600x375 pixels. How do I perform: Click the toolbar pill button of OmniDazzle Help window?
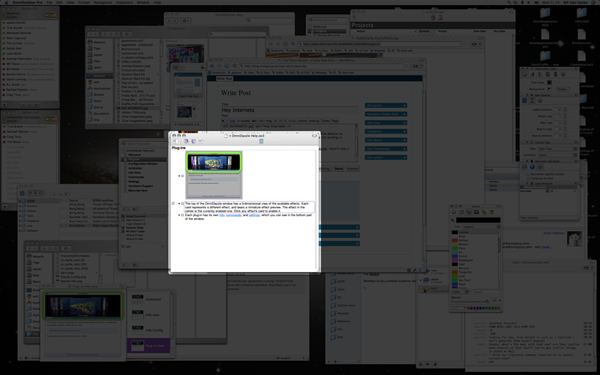315,135
